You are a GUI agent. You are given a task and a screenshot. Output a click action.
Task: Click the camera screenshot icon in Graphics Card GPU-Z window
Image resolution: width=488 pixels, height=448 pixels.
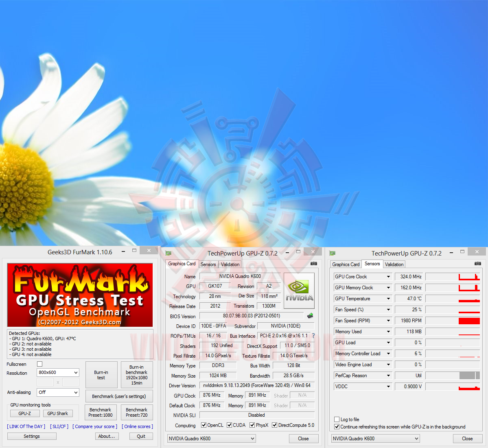pos(314,264)
